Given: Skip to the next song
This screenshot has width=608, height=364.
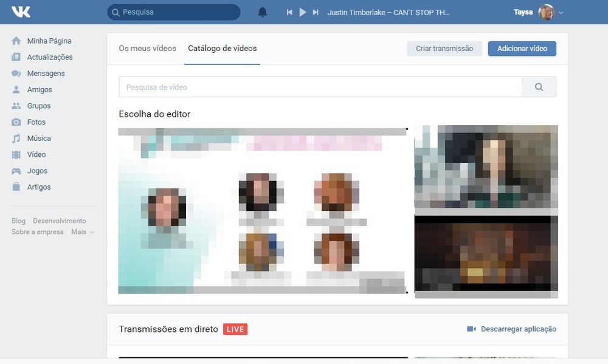Looking at the screenshot, I should pos(315,11).
